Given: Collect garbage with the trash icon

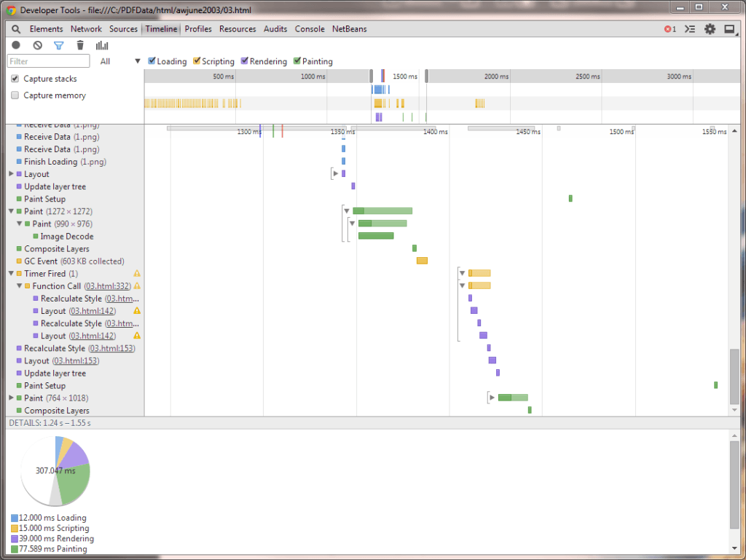Looking at the screenshot, I should pyautogui.click(x=80, y=45).
